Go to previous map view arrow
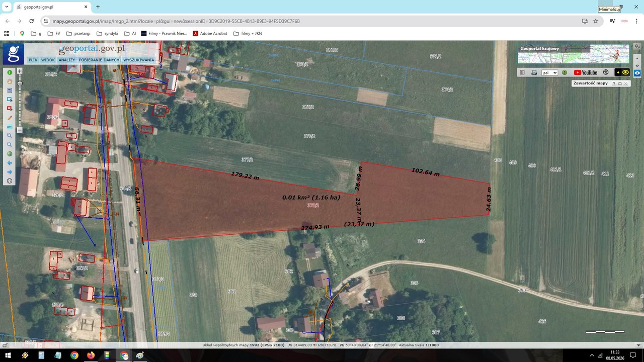 10,163
